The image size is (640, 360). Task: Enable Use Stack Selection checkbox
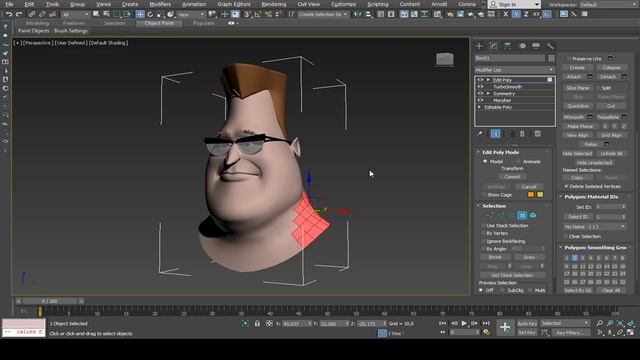[484, 226]
